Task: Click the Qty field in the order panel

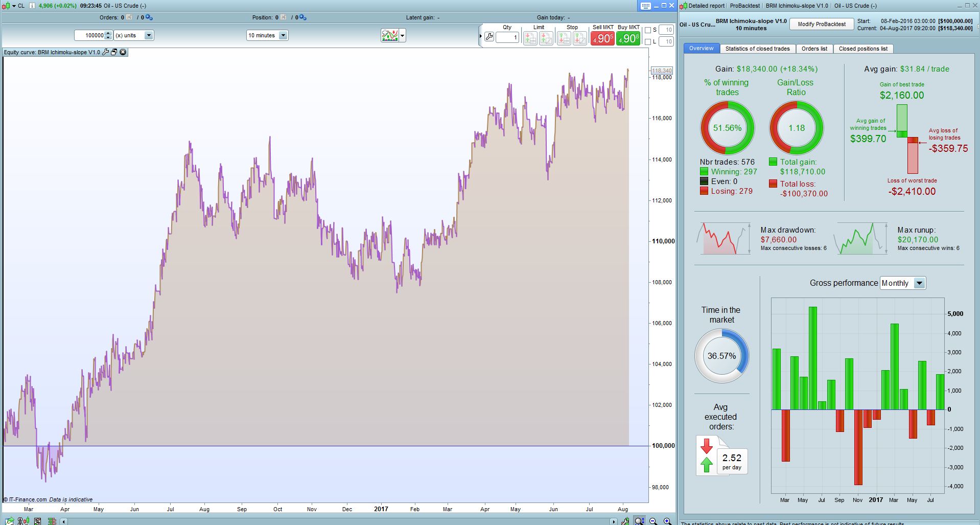Action: tap(507, 37)
